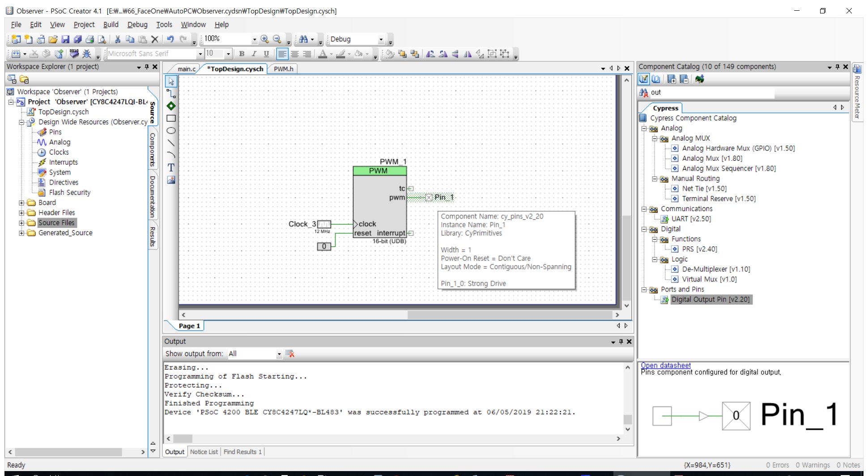The width and height of the screenshot is (868, 476).
Task: Expand the Header Files folder
Action: click(x=21, y=213)
